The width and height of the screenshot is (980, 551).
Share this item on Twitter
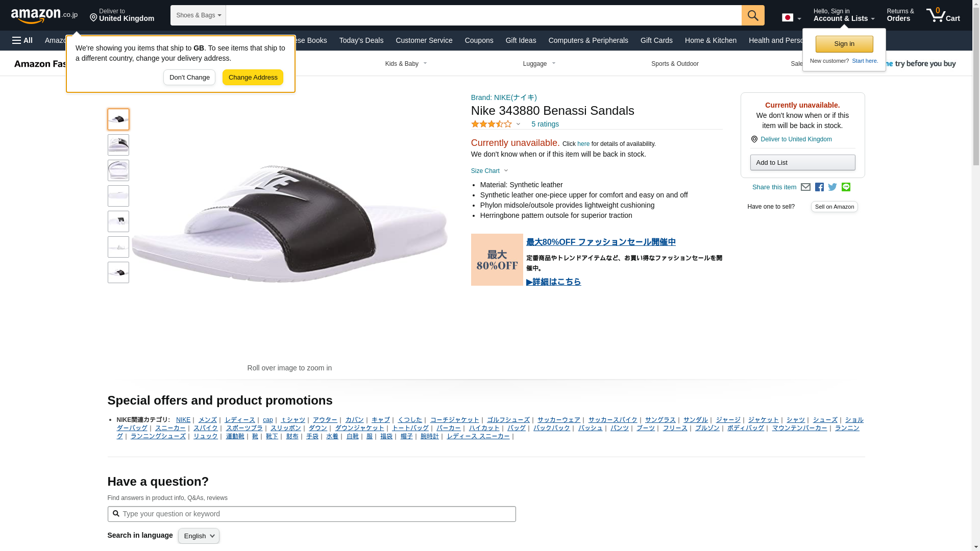pos(832,187)
